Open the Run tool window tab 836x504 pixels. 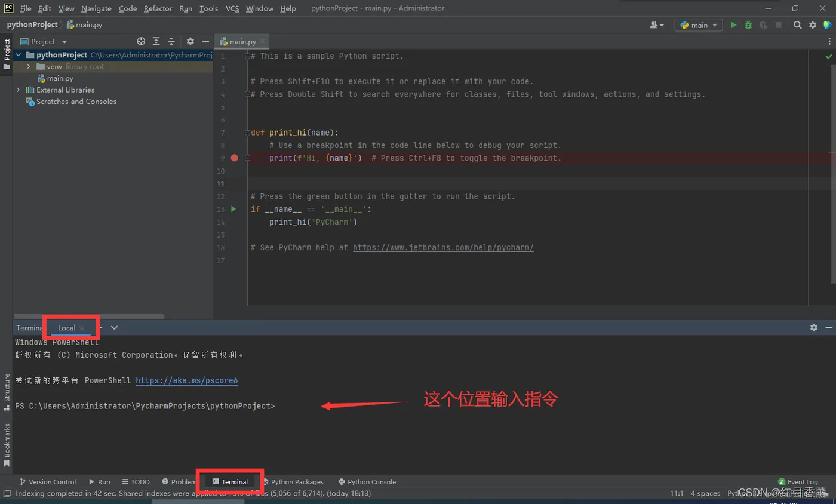tap(100, 482)
